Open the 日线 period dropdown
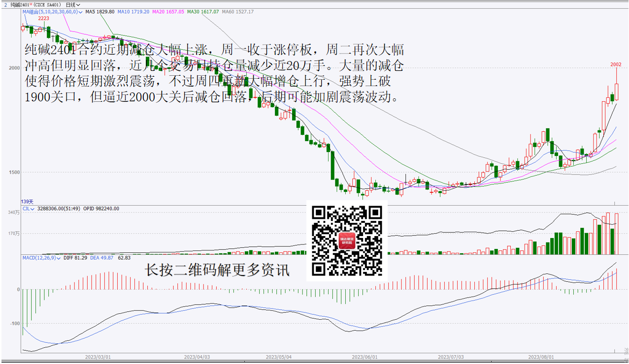The height and width of the screenshot is (364, 629). [x=73, y=4]
